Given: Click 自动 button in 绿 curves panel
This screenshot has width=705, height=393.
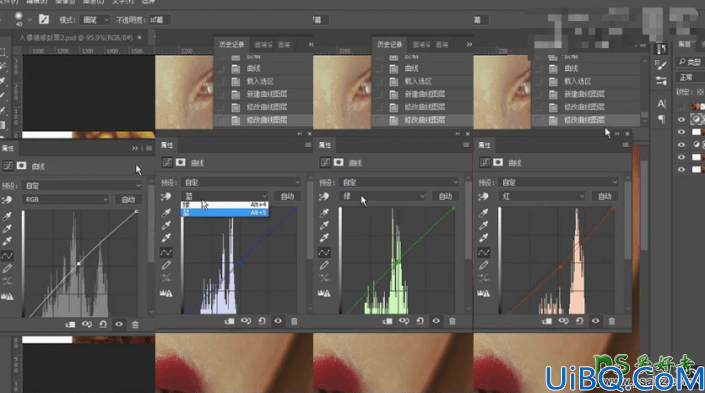Looking at the screenshot, I should click(x=445, y=196).
